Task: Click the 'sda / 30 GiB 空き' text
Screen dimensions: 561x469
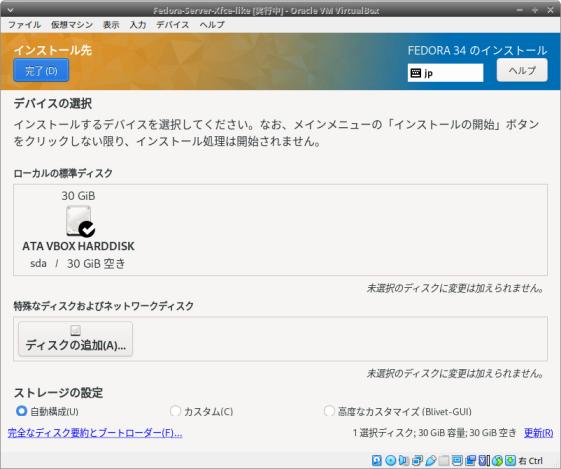Action: tap(78, 264)
